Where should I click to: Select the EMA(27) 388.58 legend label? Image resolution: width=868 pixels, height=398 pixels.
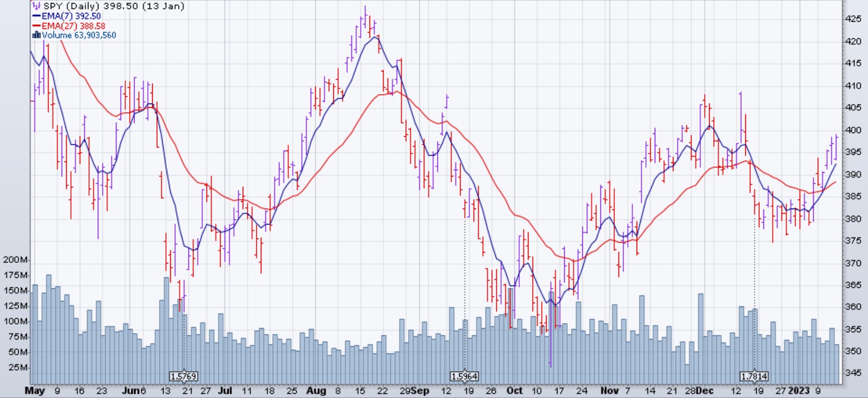coord(73,26)
